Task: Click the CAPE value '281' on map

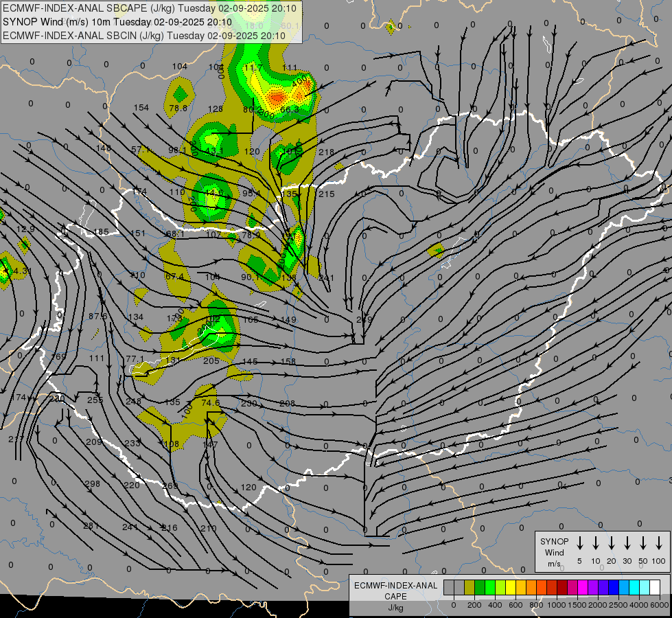Action: click(x=91, y=526)
